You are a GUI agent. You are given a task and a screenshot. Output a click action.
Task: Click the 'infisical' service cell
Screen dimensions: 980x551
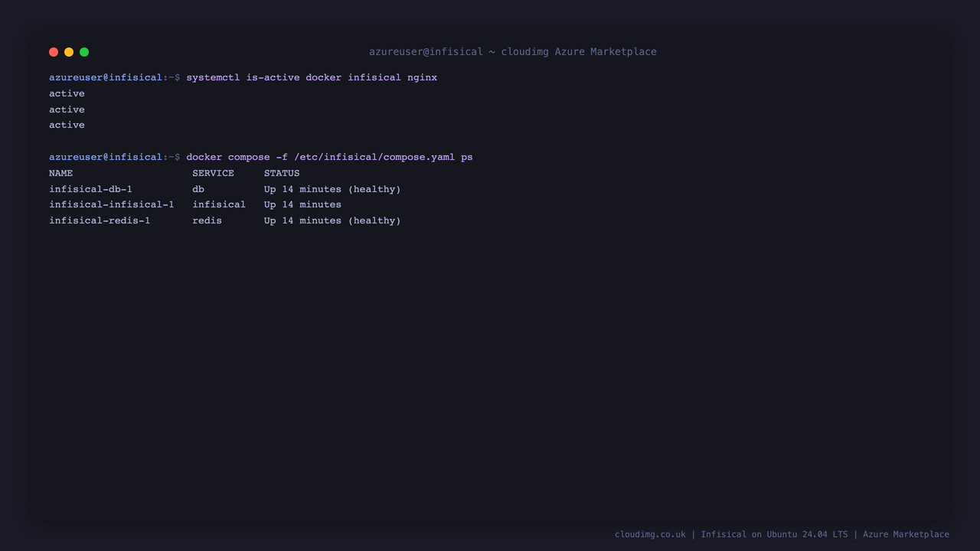pos(219,204)
